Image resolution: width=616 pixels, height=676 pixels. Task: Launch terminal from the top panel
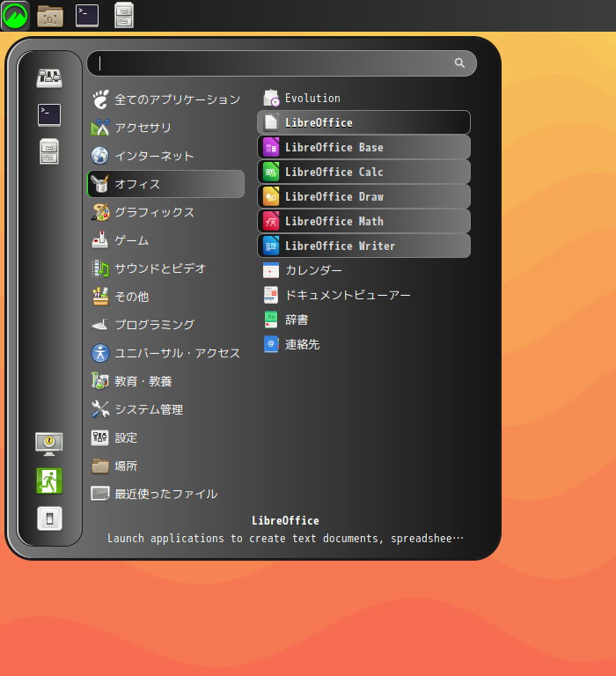tap(87, 16)
